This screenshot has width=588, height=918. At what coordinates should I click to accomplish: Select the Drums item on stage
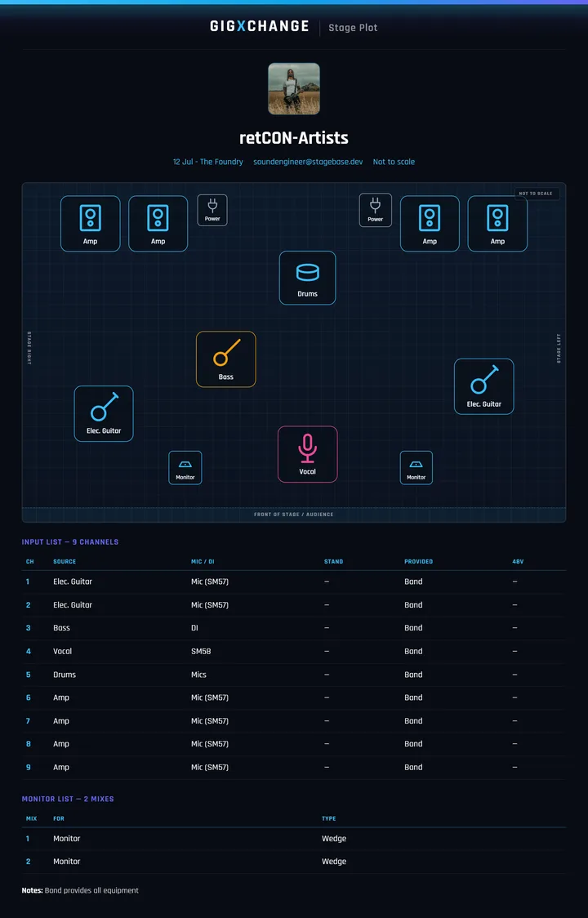(307, 278)
